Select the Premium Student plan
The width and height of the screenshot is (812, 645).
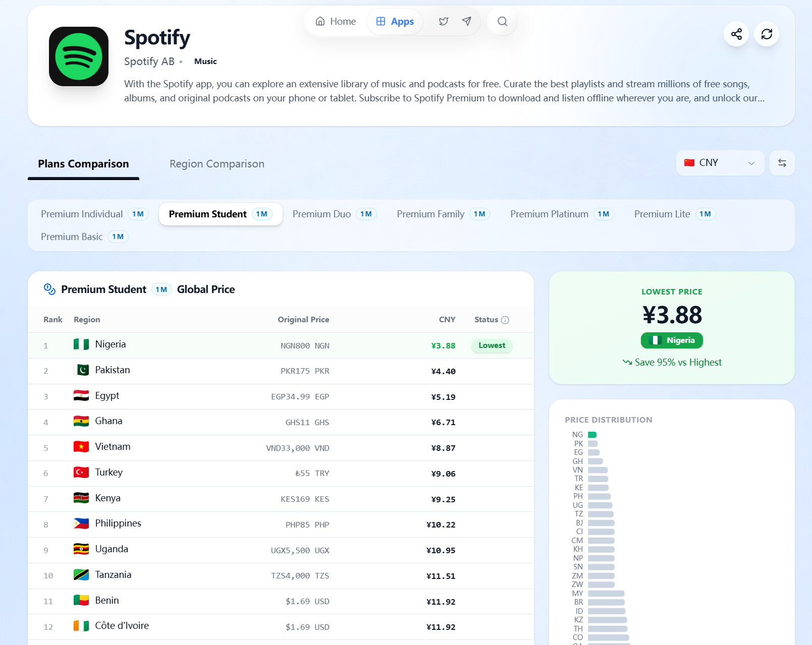[x=221, y=214]
